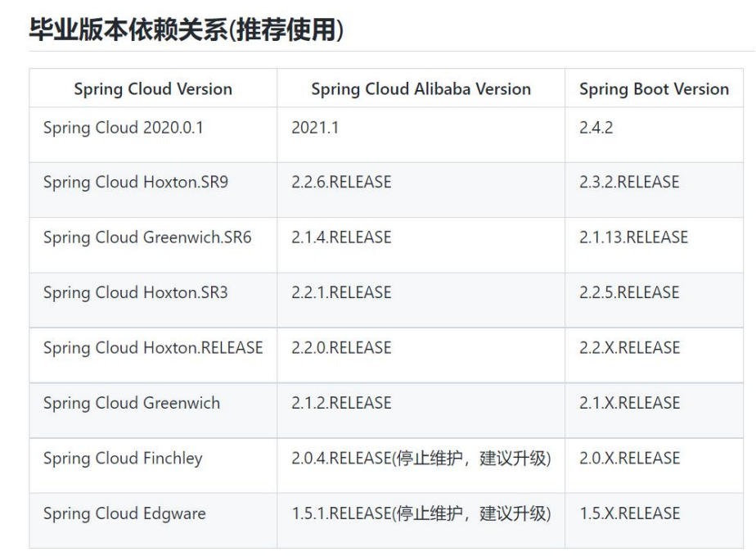Click the 2.3.2.RELEASE cell
Viewport: 756px width, 556px height.
point(629,183)
